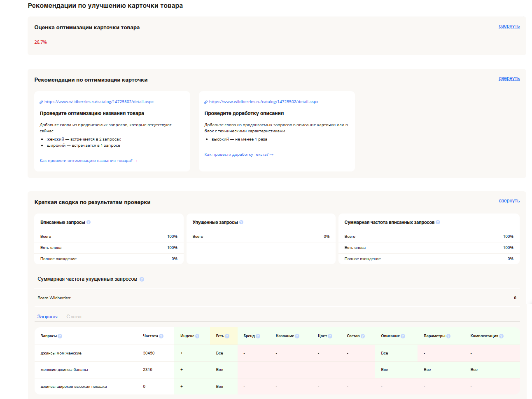Click the Частота column header

point(150,336)
